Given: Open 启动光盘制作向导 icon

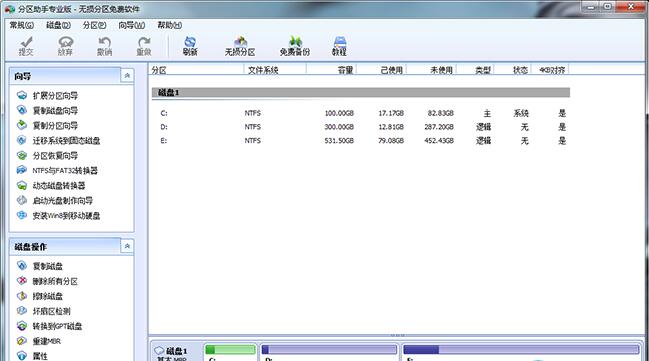Looking at the screenshot, I should click(22, 200).
